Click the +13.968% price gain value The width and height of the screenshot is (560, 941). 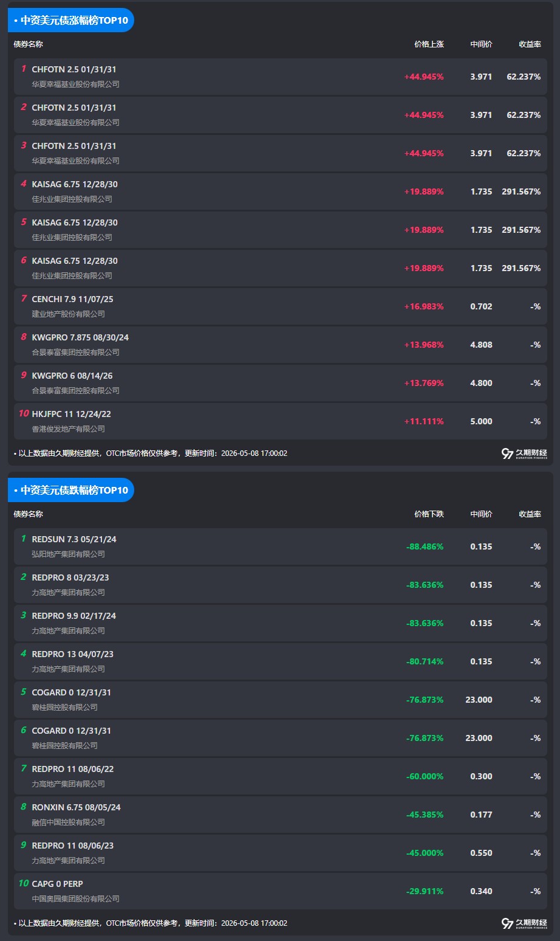pos(424,345)
